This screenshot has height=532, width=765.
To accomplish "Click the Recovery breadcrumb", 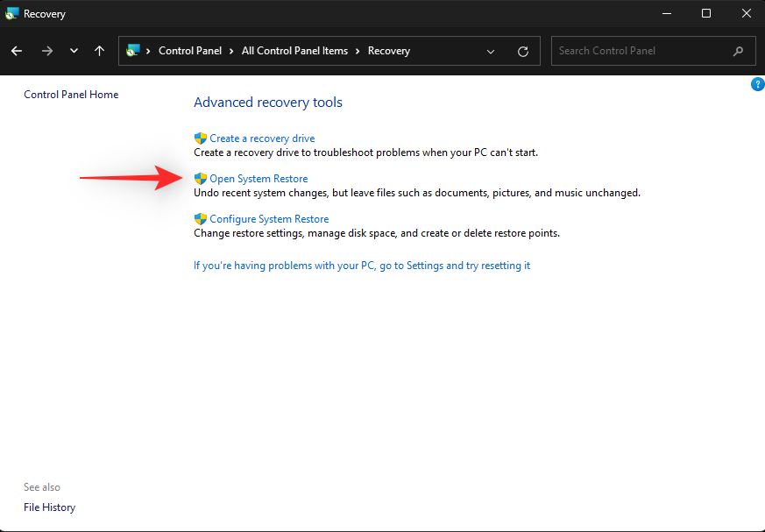I will coord(389,51).
